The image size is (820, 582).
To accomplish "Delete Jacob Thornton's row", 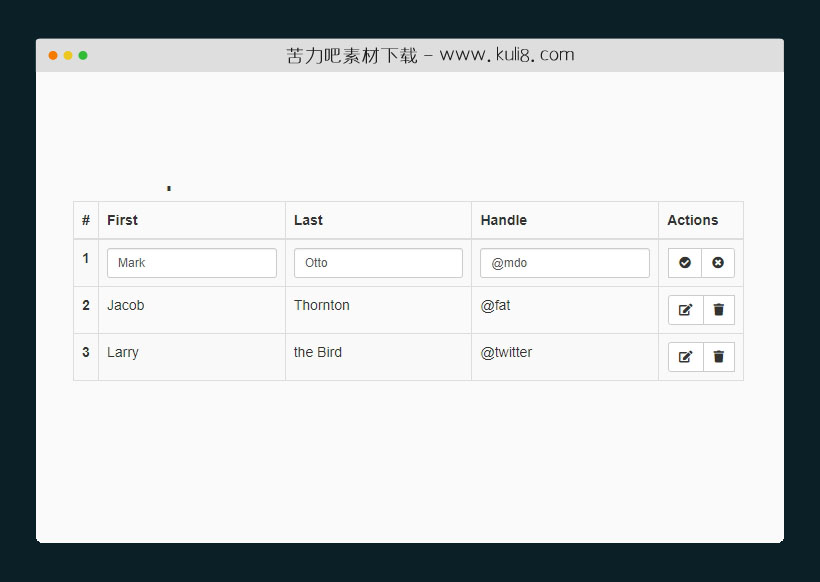I will click(719, 310).
